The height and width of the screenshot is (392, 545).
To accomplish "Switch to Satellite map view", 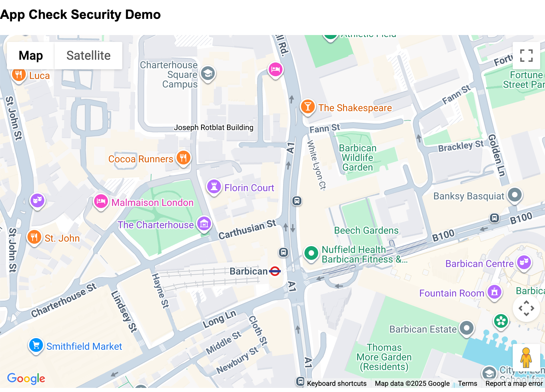I will [x=88, y=56].
